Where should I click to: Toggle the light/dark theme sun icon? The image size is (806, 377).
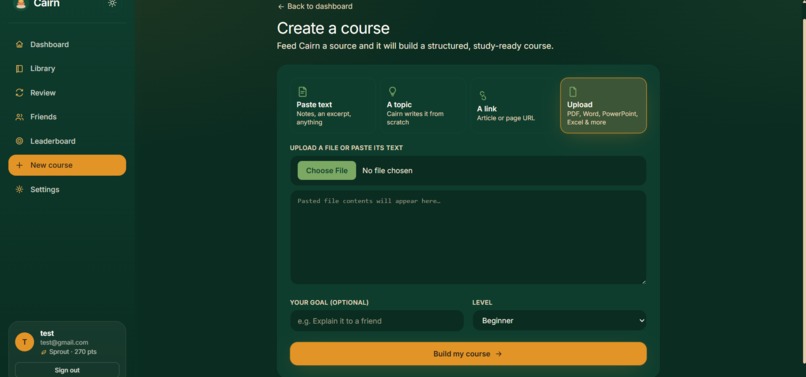[x=112, y=4]
